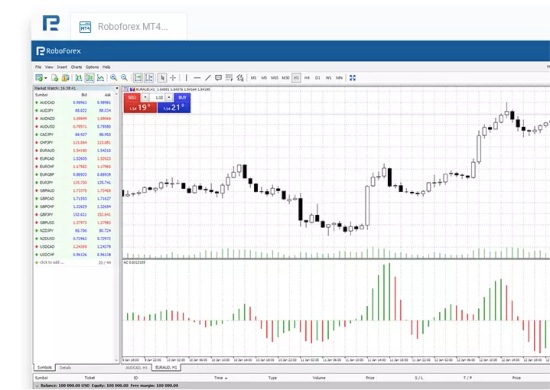550x390 pixels.
Task: Pick the vertical line drawing tool
Action: [x=186, y=78]
